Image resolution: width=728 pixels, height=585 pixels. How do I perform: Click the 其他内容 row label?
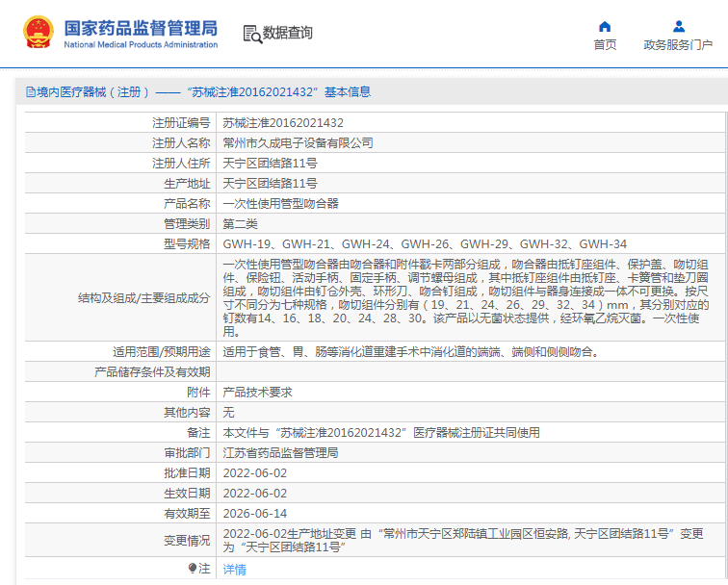click(x=187, y=413)
